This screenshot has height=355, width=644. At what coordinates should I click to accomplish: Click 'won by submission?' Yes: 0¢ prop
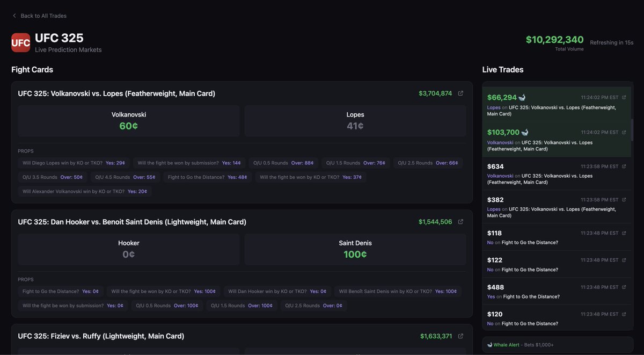[73, 306]
